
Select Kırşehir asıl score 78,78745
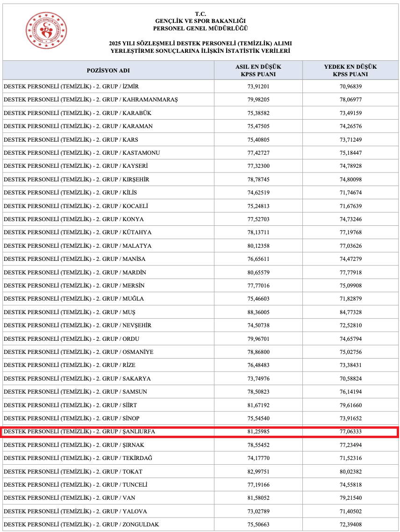[258, 180]
